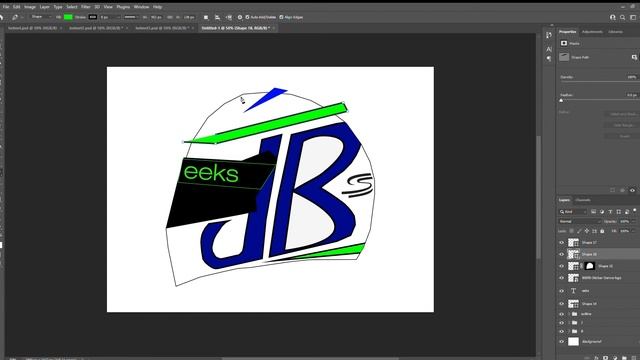
Task: Toggle the Auto Add/Delete checkbox
Action: (x=247, y=17)
